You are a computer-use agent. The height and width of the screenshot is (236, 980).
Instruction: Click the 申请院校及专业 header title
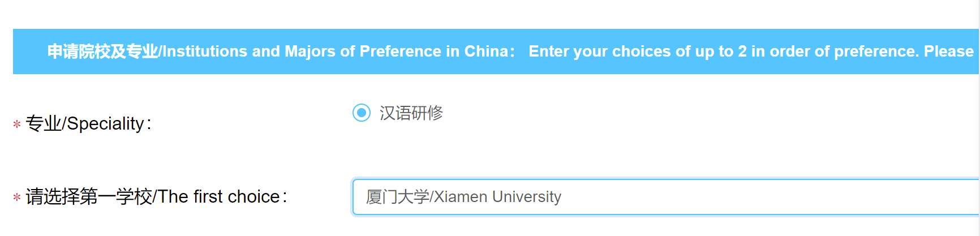(102, 52)
